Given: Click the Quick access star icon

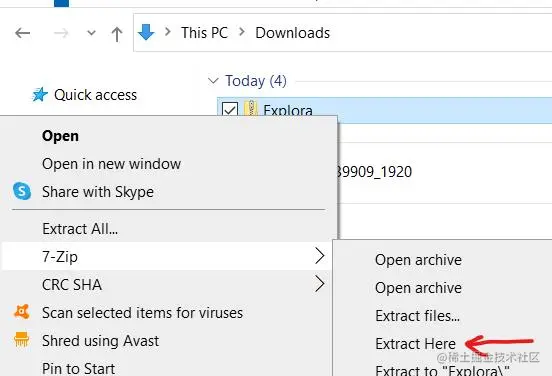Looking at the screenshot, I should click(40, 94).
